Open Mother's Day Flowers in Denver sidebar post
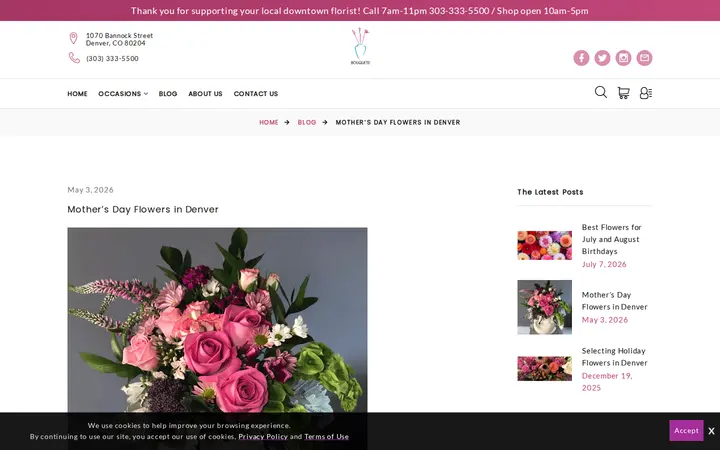 pos(614,301)
